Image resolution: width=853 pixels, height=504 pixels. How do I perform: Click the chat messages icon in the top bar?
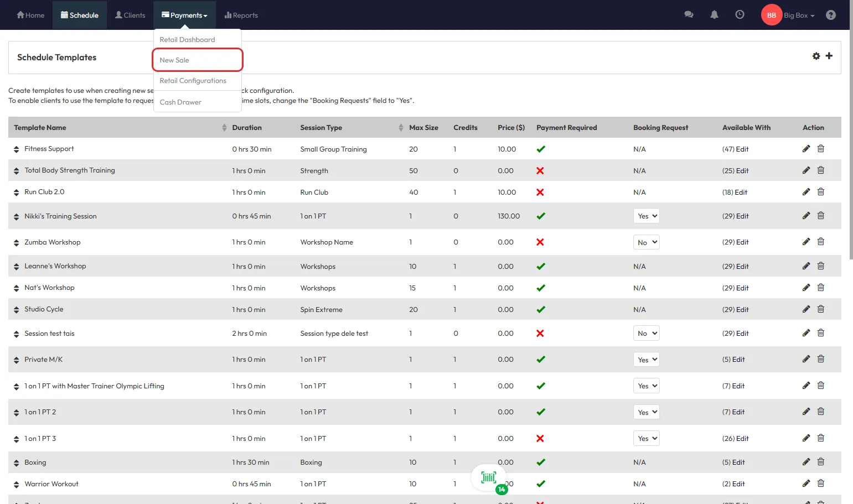[x=689, y=15]
